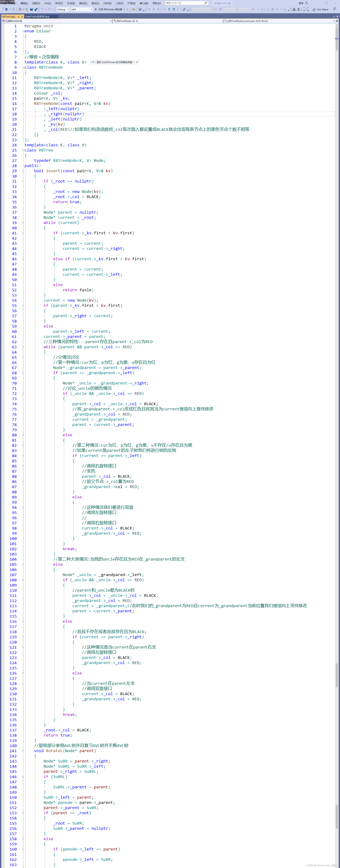Open the 项目(P) menu

(59, 3)
